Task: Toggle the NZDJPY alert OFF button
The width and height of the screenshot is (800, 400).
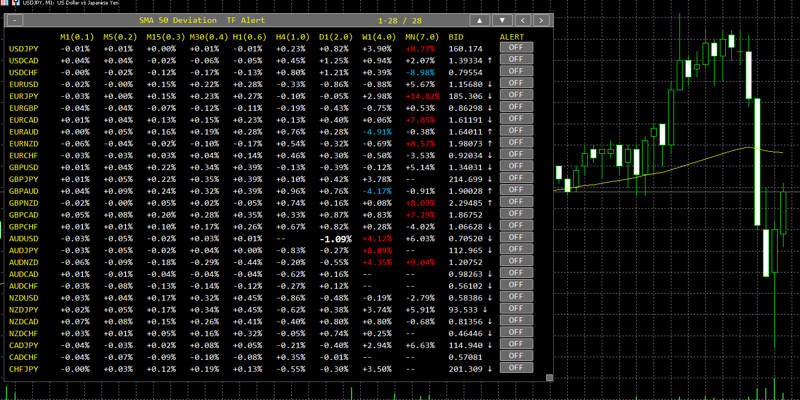Action: 516,308
